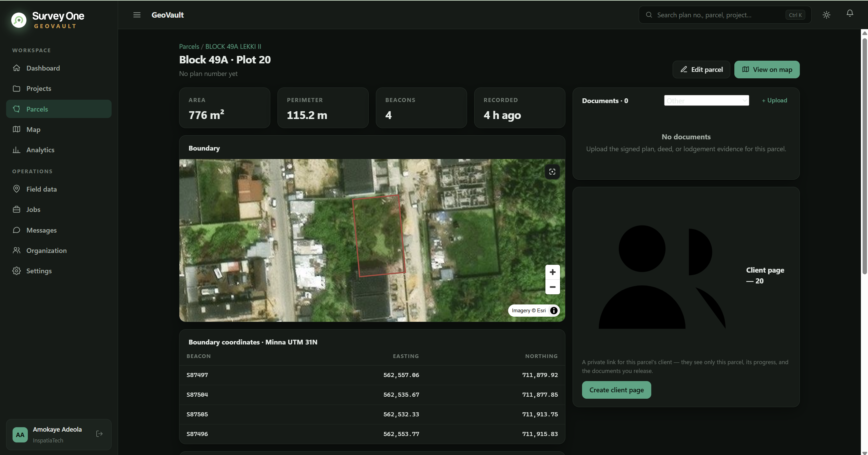
Task: Switch theme with the sun icon
Action: pos(826,15)
